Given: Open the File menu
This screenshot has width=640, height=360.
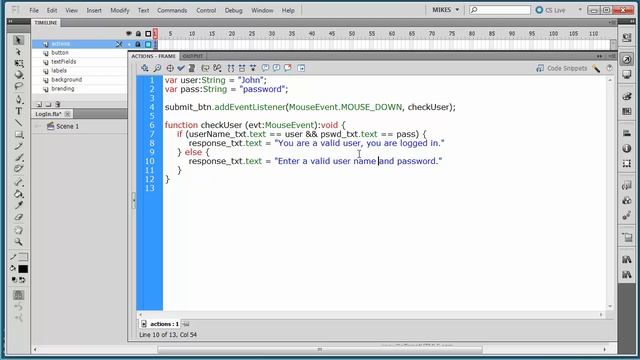Looking at the screenshot, I should 34,10.
